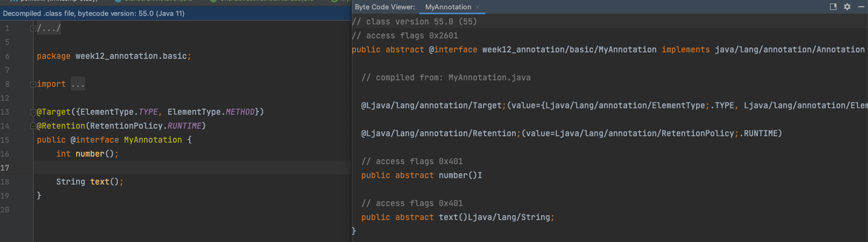Screen dimensions: 868x242
Task: Click the MyAnnotation interface name in editor
Action: (x=153, y=140)
